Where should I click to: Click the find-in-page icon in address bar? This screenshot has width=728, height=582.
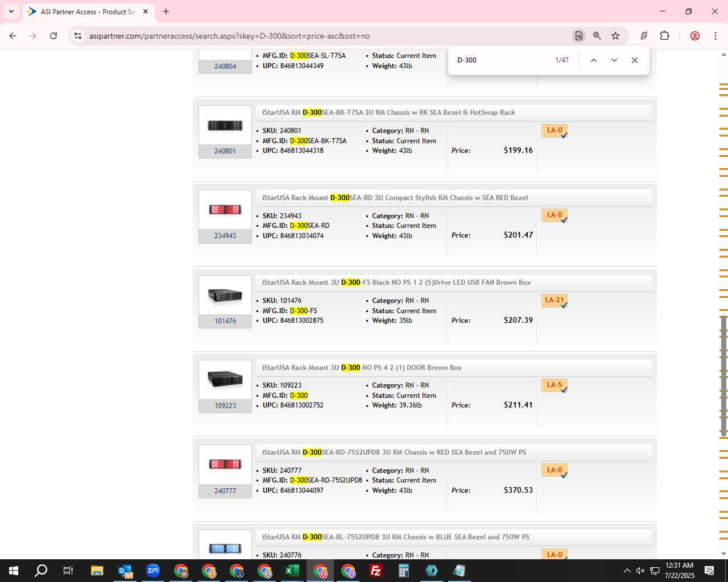click(x=578, y=36)
